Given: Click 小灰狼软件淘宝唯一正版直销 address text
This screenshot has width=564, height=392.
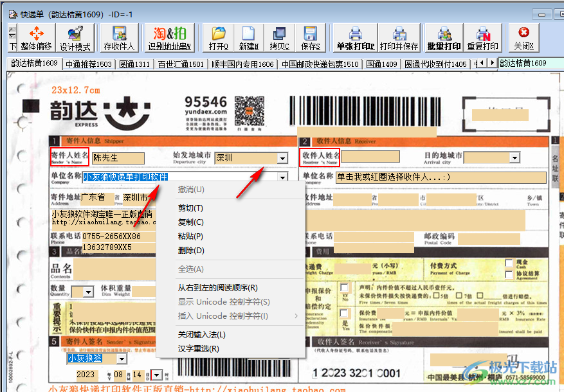Looking at the screenshot, I should [x=102, y=215].
